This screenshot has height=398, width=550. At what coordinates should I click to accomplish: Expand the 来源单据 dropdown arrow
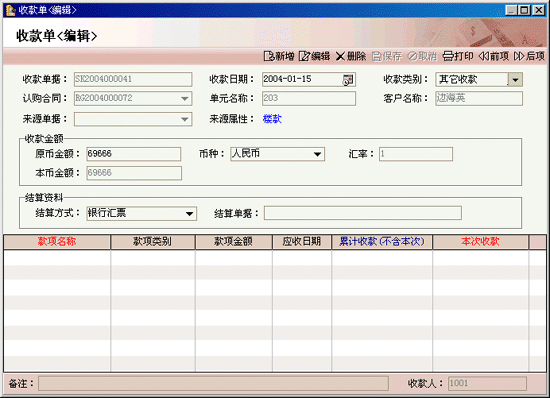185,119
